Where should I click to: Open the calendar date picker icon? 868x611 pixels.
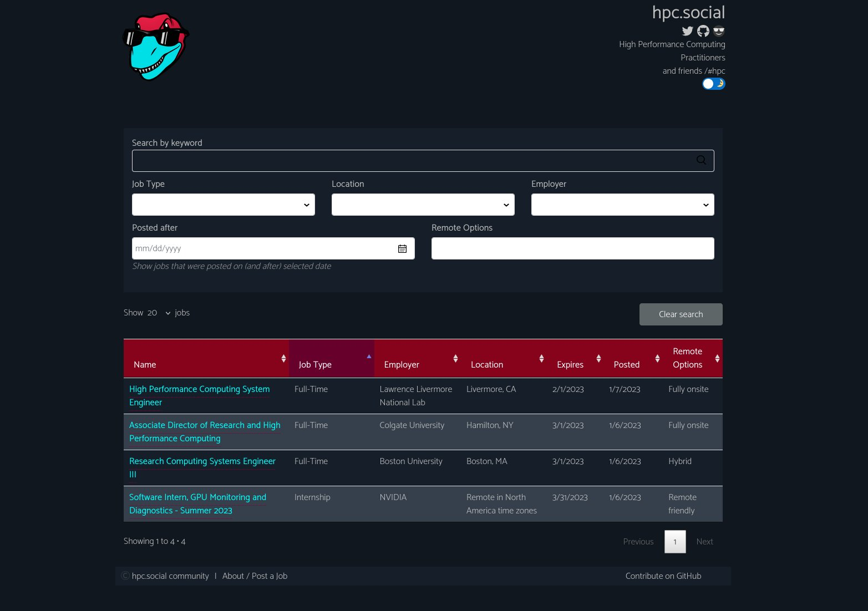(402, 249)
